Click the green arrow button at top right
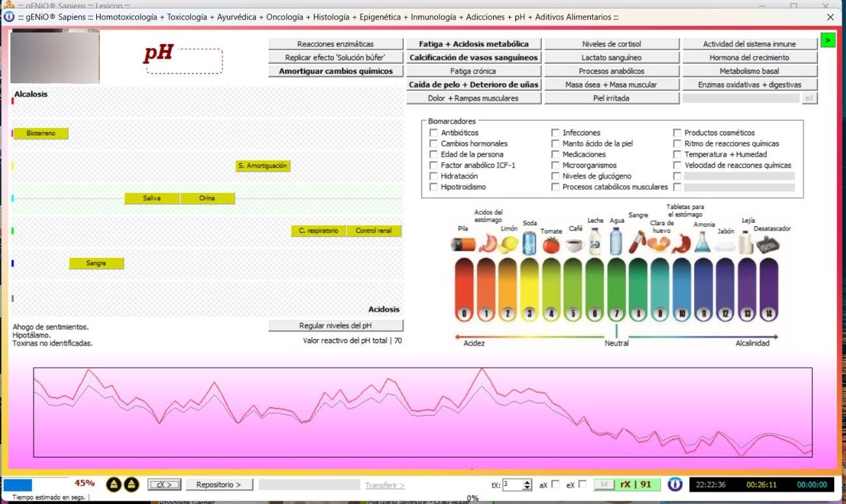 coord(827,40)
